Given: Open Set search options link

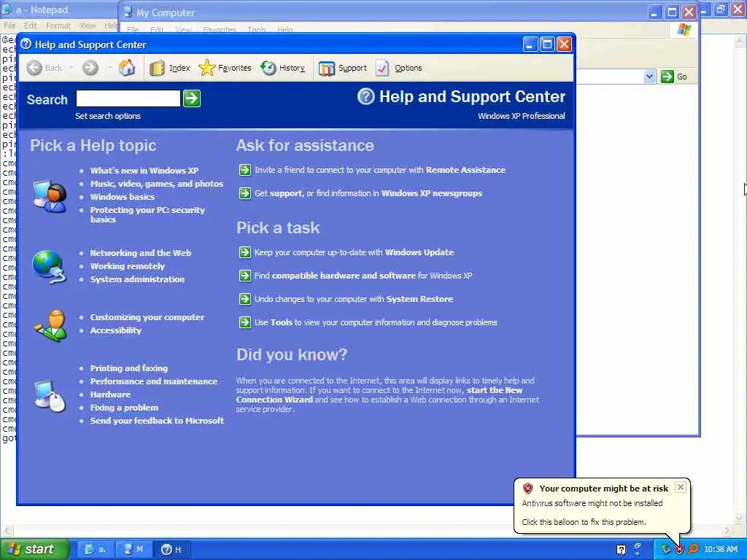Looking at the screenshot, I should [x=108, y=116].
